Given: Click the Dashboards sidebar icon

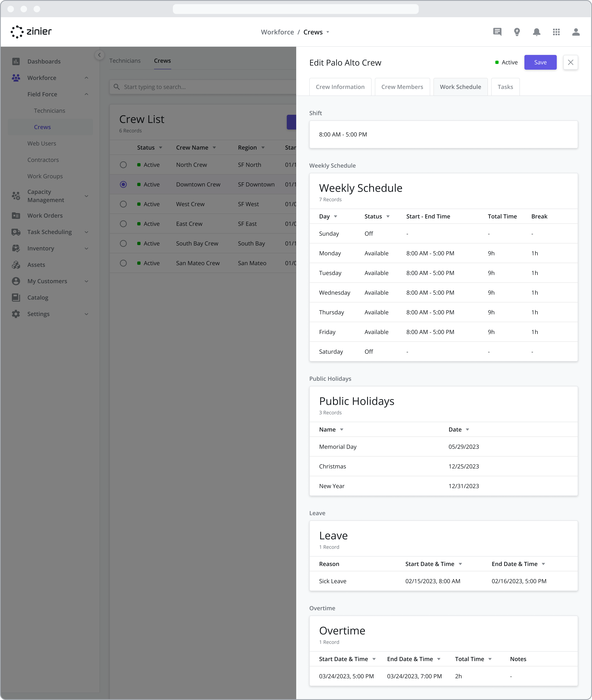Looking at the screenshot, I should [x=16, y=61].
